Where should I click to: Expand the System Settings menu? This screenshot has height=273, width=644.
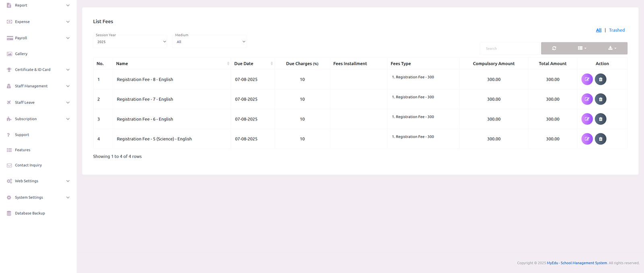[38, 197]
